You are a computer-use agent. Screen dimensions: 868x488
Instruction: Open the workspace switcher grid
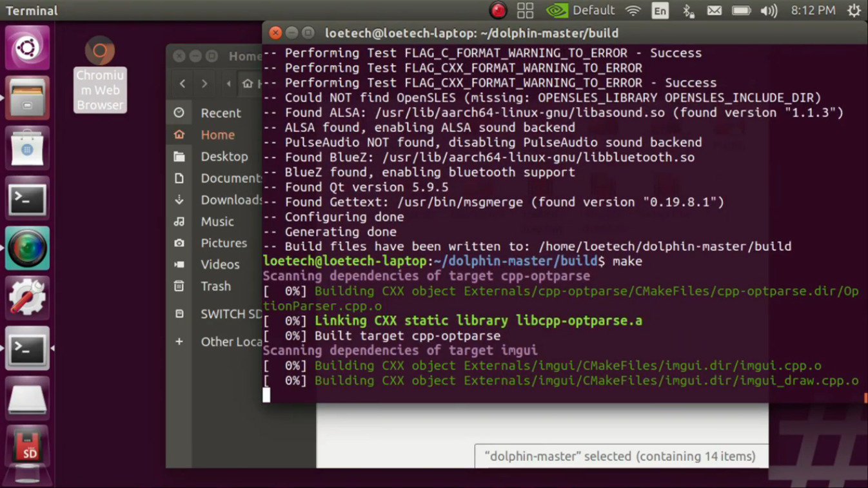tap(526, 10)
